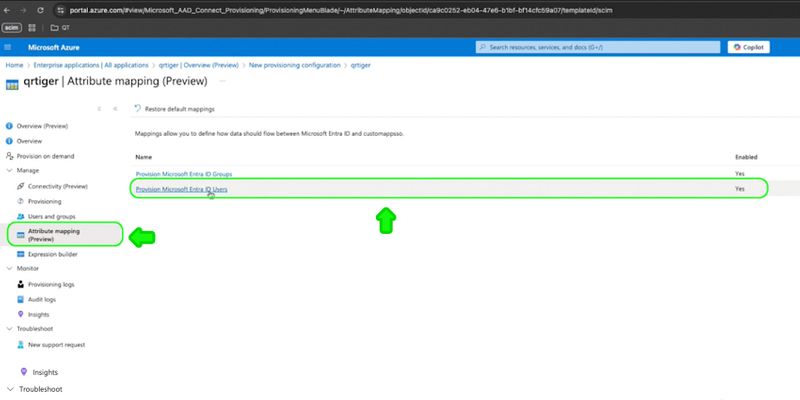Image resolution: width=800 pixels, height=400 pixels.
Task: Open Copilot from the top bar
Action: click(748, 47)
